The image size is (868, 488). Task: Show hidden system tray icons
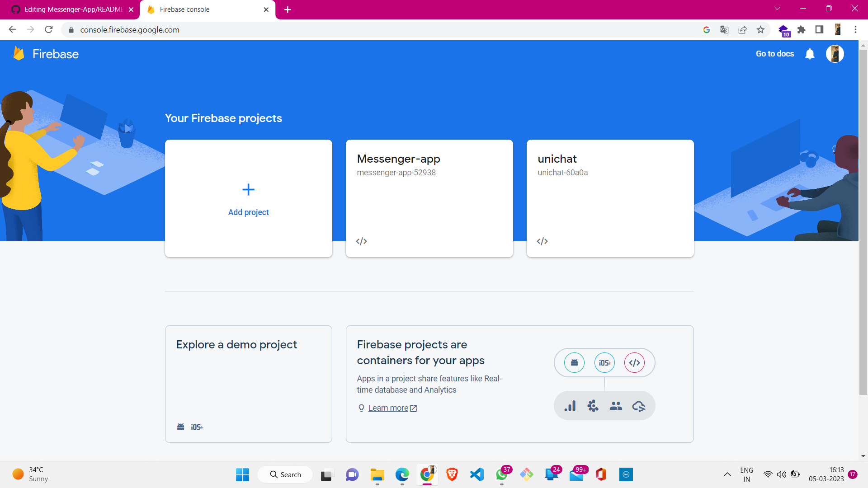(x=727, y=474)
